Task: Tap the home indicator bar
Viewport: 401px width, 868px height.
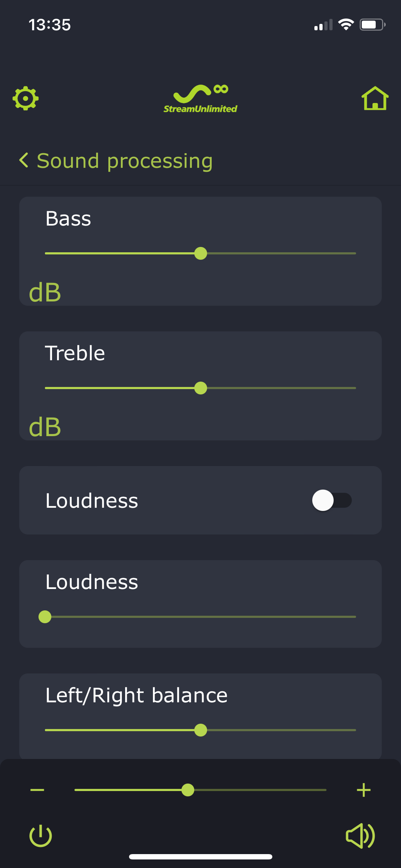Action: 200,857
